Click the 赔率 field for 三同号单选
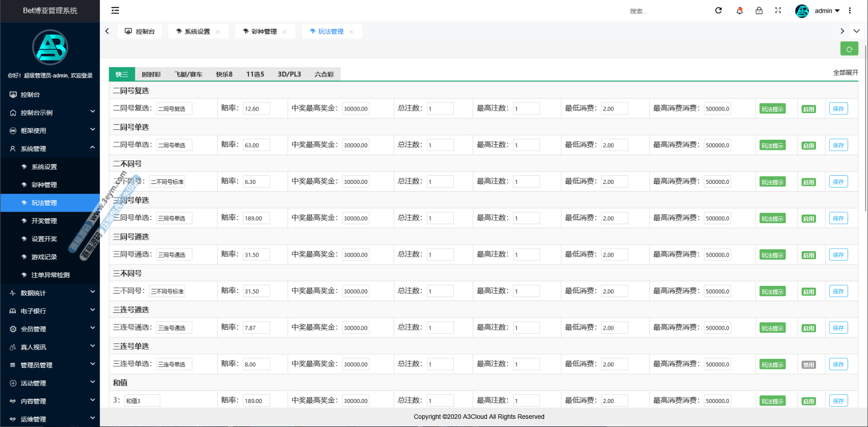This screenshot has height=427, width=868. click(x=256, y=218)
